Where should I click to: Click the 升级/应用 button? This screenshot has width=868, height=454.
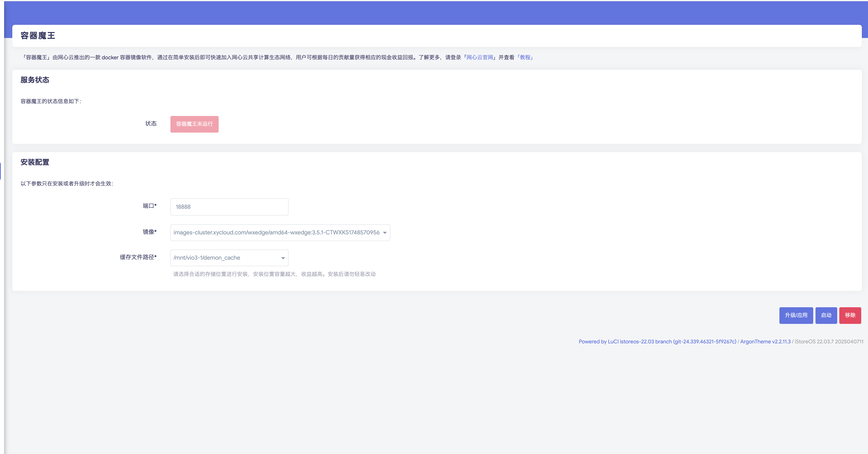click(x=796, y=315)
